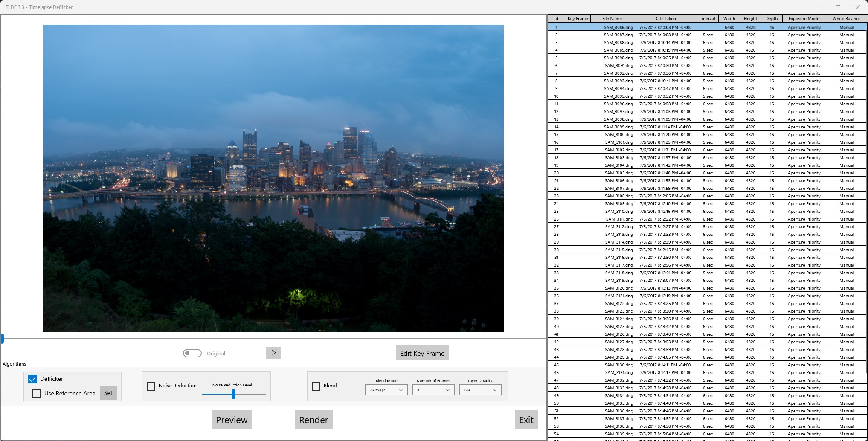
Task: Click the Edit Key Frame button
Action: pos(422,353)
